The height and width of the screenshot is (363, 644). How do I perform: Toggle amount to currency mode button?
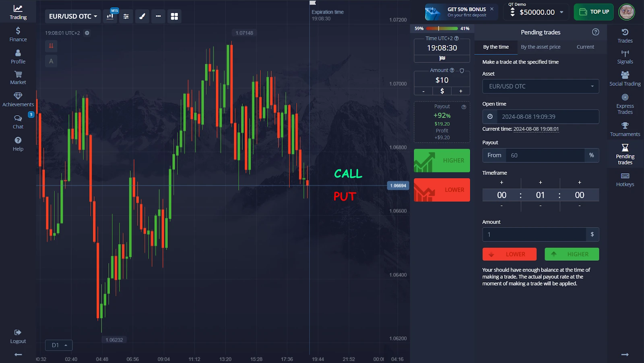tap(442, 91)
